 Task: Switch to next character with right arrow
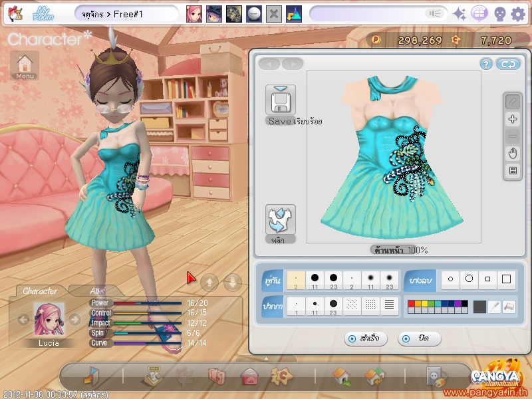pyautogui.click(x=74, y=319)
